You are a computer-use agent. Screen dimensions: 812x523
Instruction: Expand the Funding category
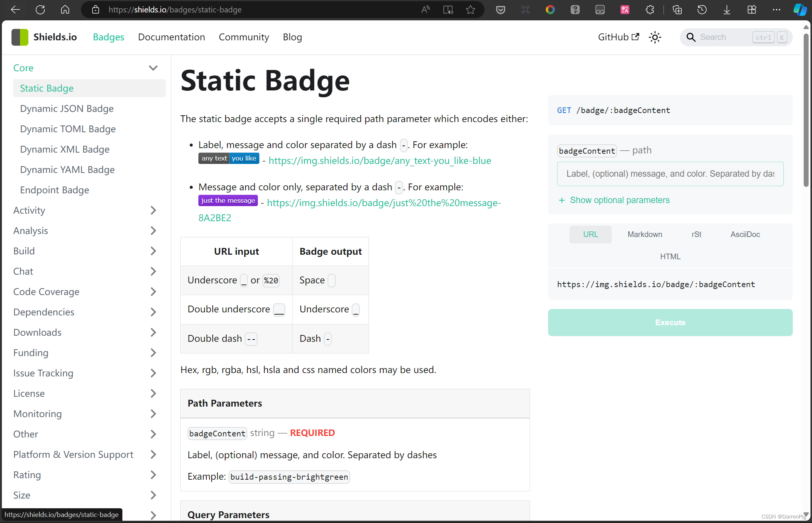point(153,353)
